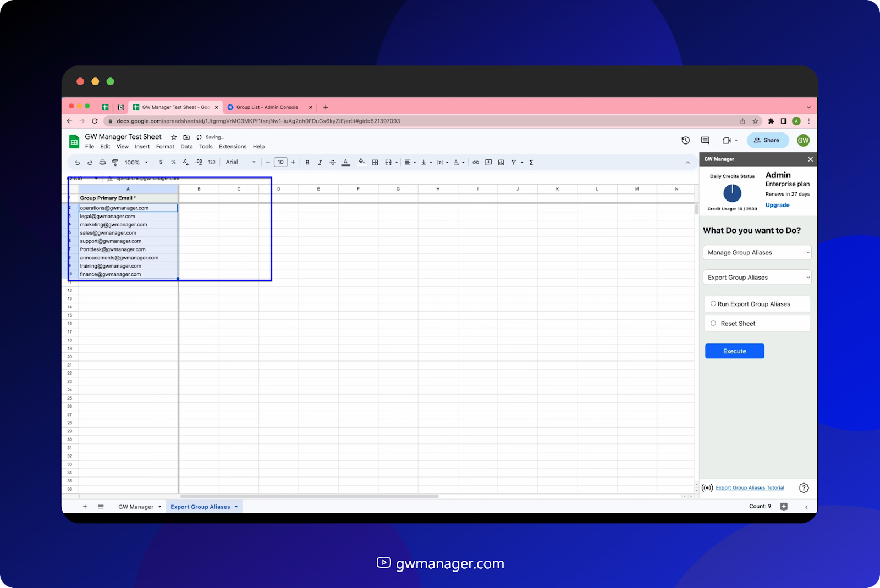880x588 pixels.
Task: Click the redo toolbar icon
Action: coord(90,163)
